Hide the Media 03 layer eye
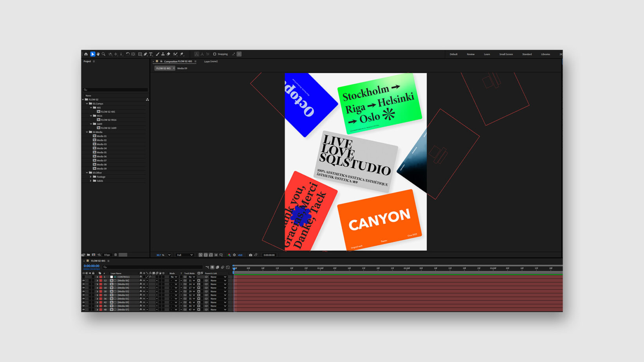644x362 pixels. [83, 292]
